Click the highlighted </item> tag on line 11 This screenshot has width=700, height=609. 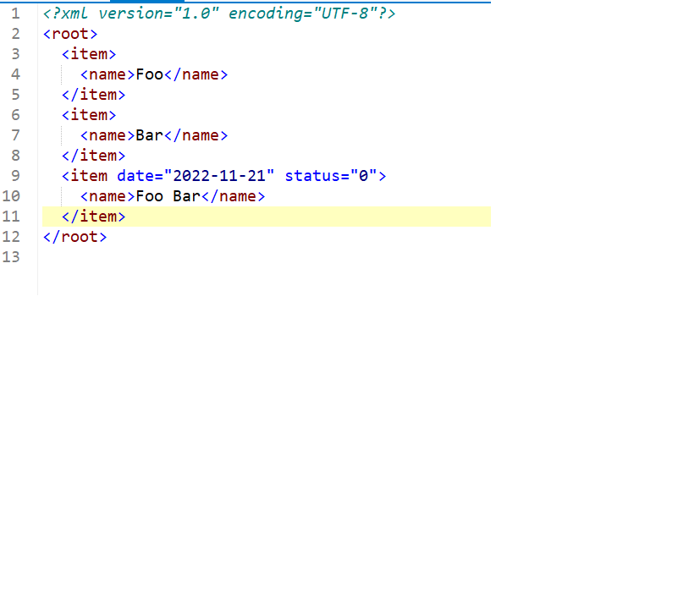point(93,217)
